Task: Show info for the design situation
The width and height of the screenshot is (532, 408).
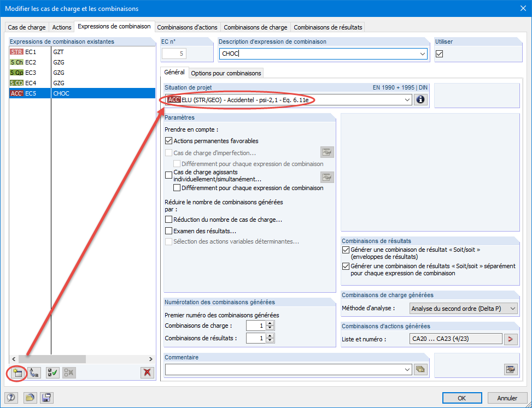Action: click(x=420, y=100)
